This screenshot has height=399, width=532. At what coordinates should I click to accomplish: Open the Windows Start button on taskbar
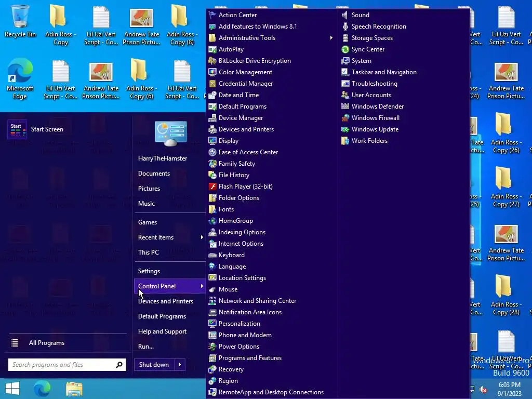tap(12, 389)
